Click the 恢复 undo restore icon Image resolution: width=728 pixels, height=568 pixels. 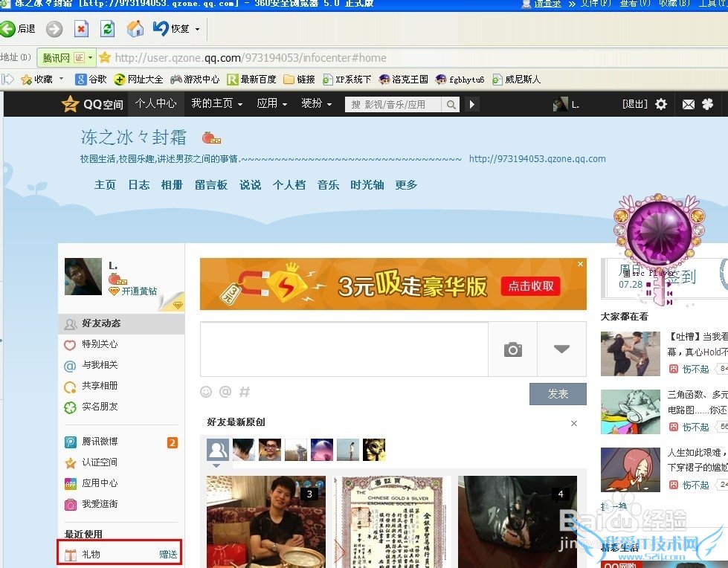[161, 28]
